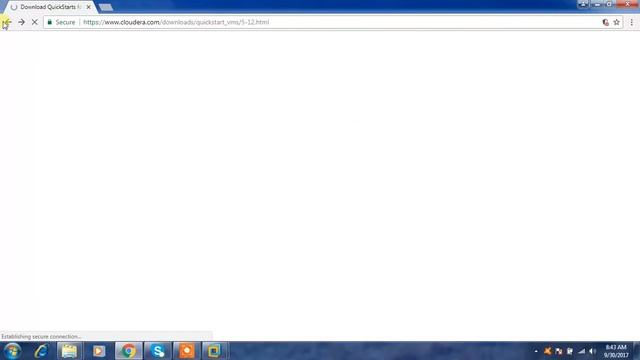Stop loading the page
640x360 pixels.
click(35, 22)
